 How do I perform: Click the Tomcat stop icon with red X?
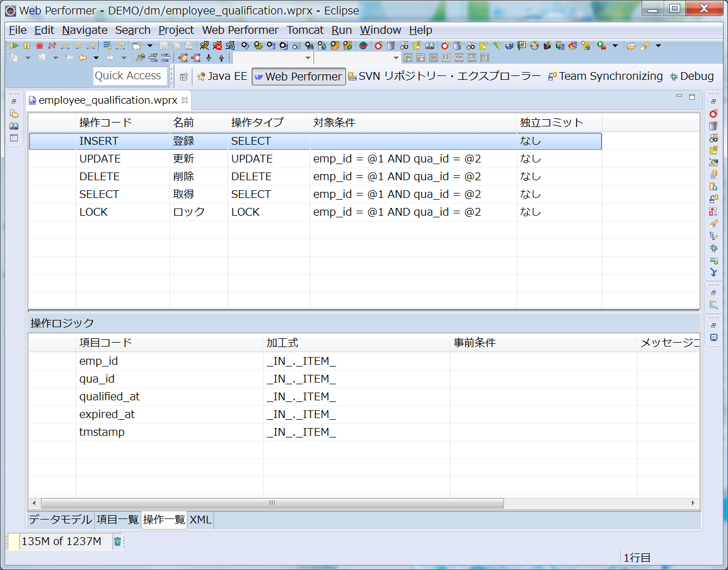(x=217, y=45)
